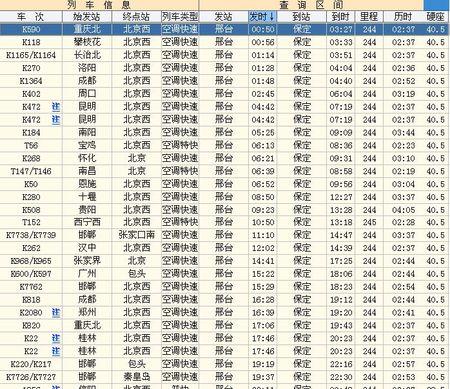Click origin station 张家界
Viewport: 450px width, 389px height.
click(x=87, y=261)
